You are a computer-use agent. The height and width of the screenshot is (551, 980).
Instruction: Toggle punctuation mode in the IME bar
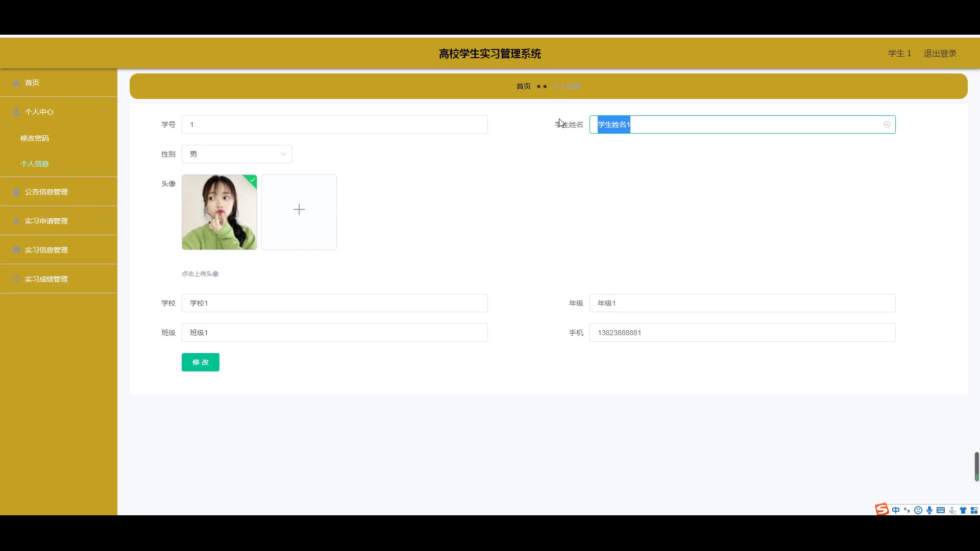907,510
